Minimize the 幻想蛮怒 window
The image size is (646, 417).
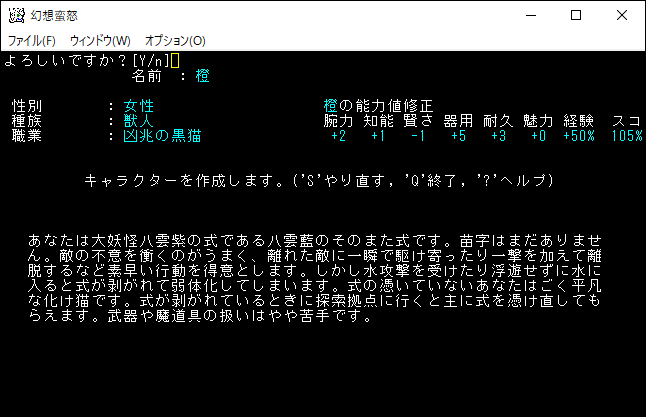click(x=531, y=16)
